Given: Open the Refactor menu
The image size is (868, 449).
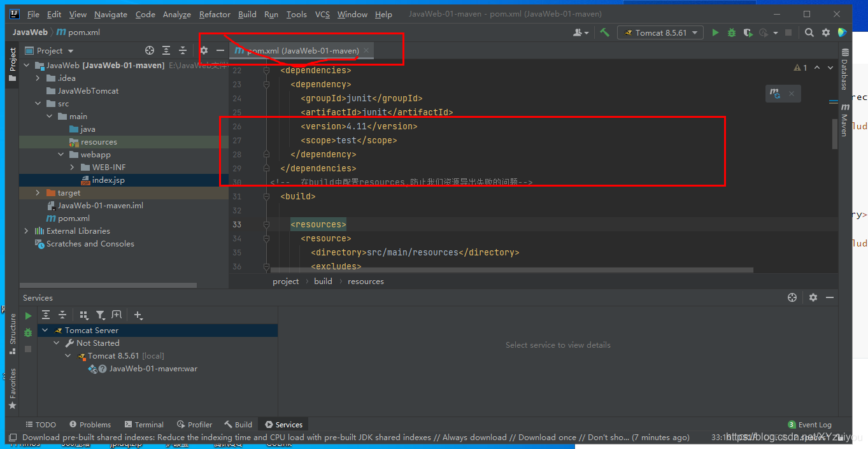Looking at the screenshot, I should click(215, 14).
